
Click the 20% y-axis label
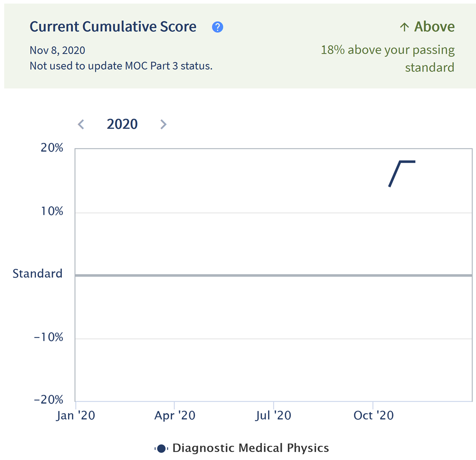click(x=52, y=148)
